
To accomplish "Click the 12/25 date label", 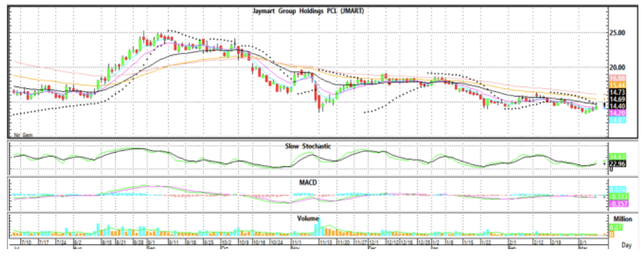I will click(x=425, y=242).
